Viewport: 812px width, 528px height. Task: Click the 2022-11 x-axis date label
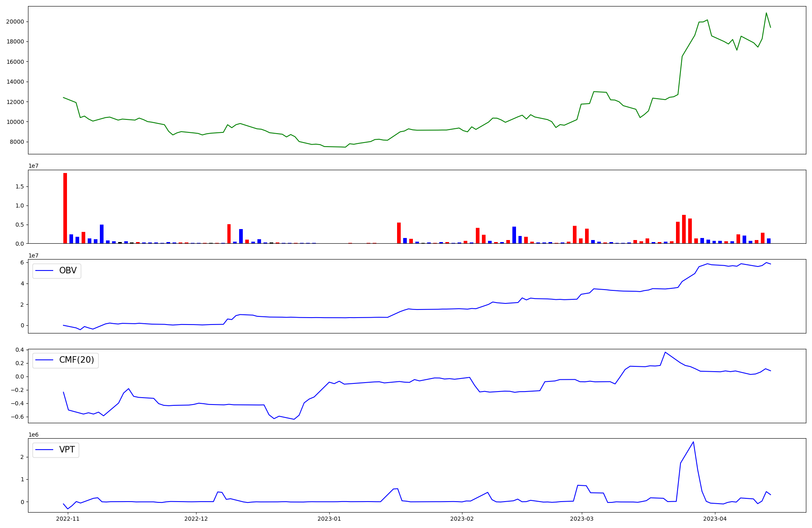(x=68, y=519)
